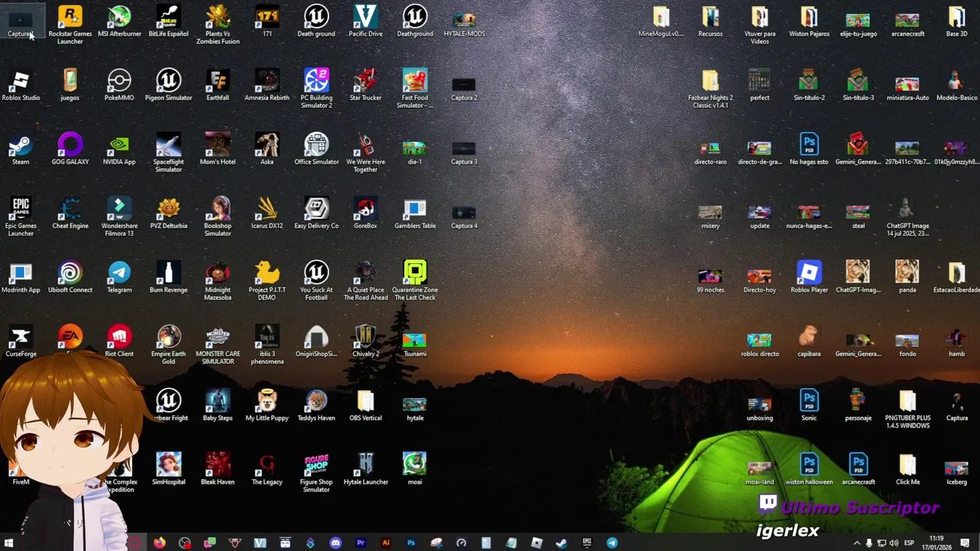Screen dimensions: 980x551
Task: Open the Gamblers Table desktop icon
Action: (415, 214)
